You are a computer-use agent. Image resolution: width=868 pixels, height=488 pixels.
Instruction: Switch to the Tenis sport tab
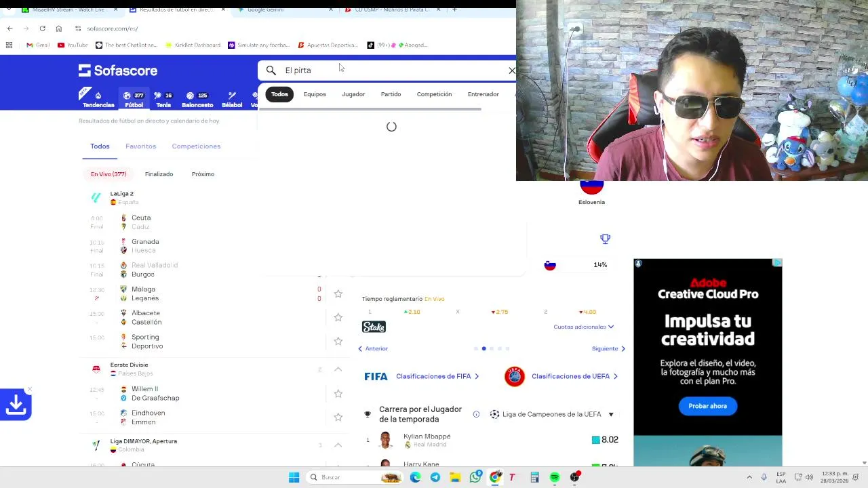point(163,100)
